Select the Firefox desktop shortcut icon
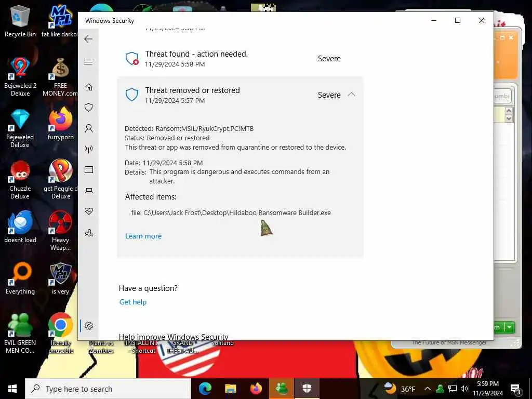This screenshot has width=532, height=399. 60,124
